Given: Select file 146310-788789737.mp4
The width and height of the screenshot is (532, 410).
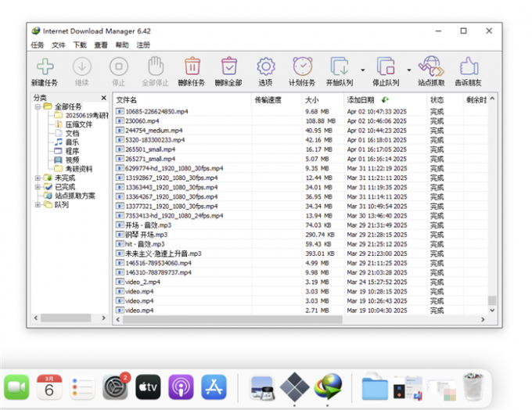Looking at the screenshot, I should (159, 272).
